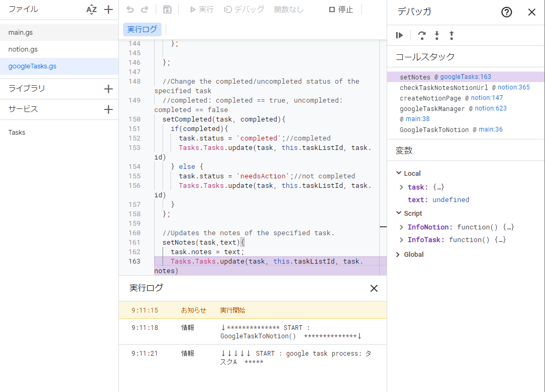This screenshot has width=545, height=392.
Task: Toggle the 実行ログ button in the toolbar
Action: coord(142,29)
